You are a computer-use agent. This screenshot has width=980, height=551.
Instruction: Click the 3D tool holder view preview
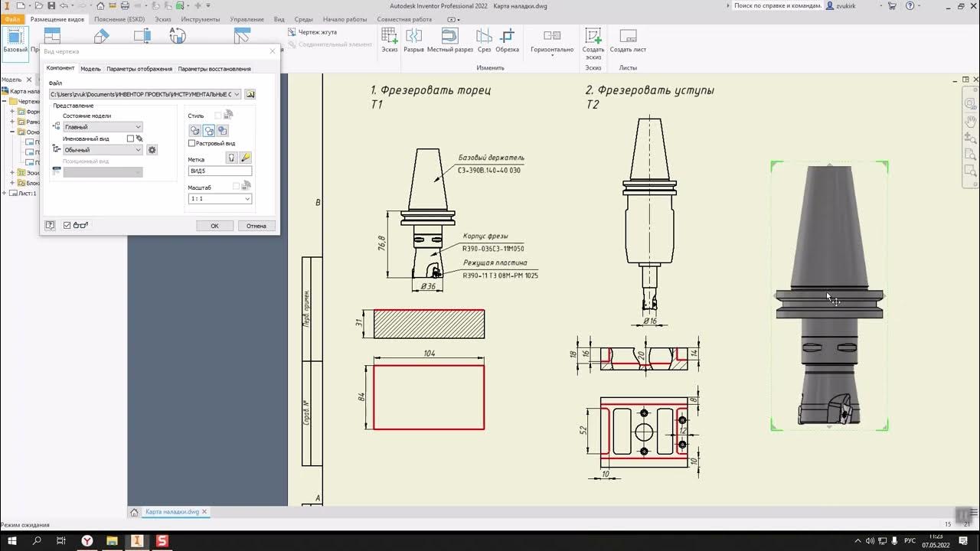coord(830,296)
